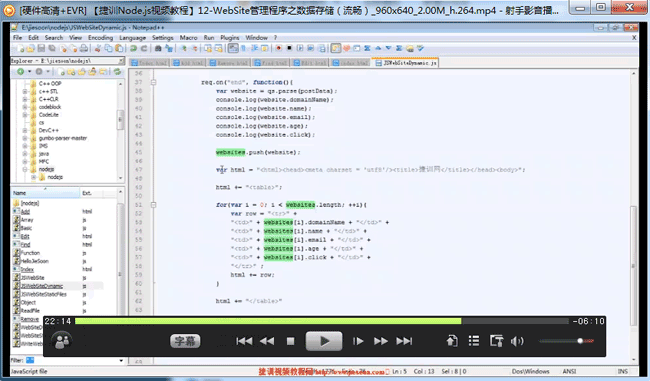
Task: Toggle indent guide in Notepad++ toolbar
Action: (254, 49)
